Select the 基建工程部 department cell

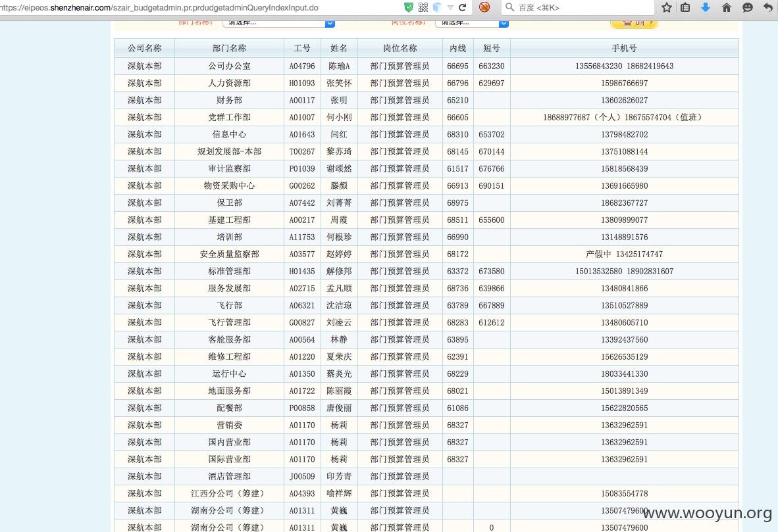[x=229, y=220]
